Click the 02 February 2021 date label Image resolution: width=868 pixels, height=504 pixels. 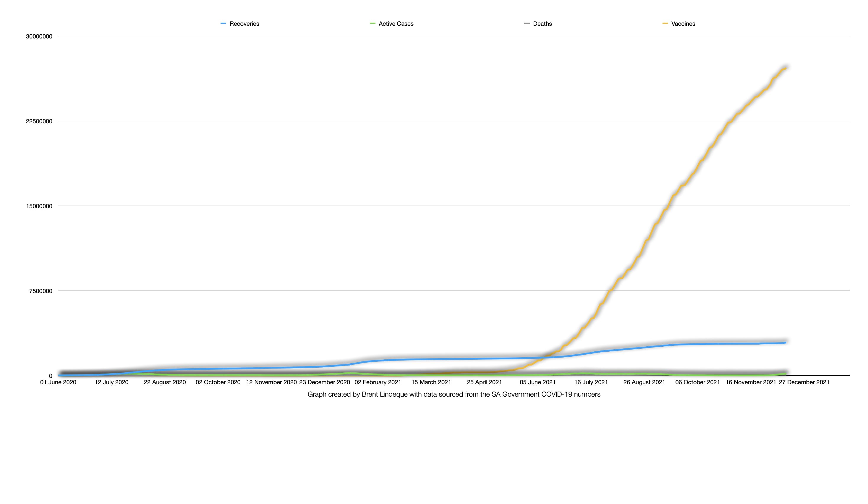click(x=378, y=382)
